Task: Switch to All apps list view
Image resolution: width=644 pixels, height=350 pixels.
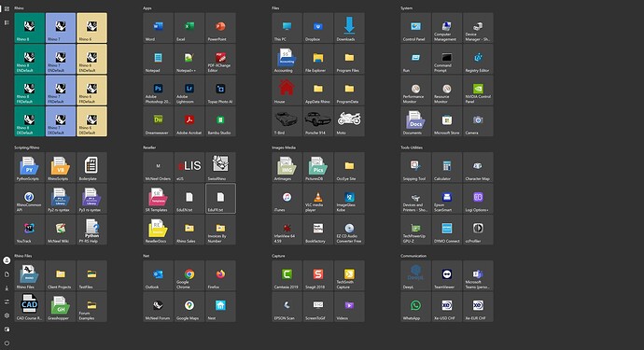Action: click(7, 22)
